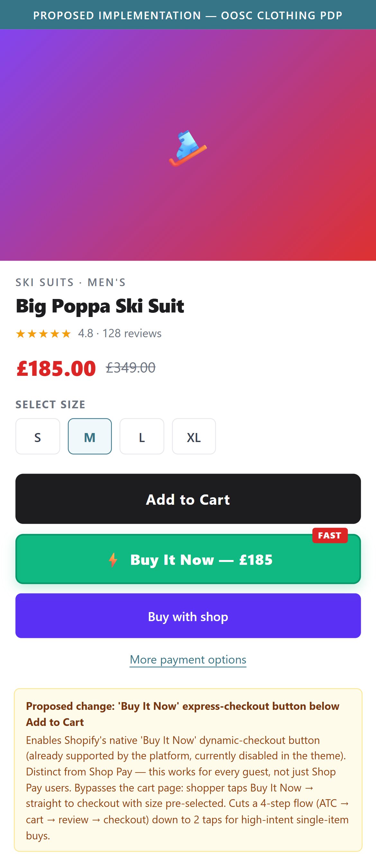Screen dimensions: 376x868
Task: Click the Buy with shop button
Action: click(x=188, y=616)
